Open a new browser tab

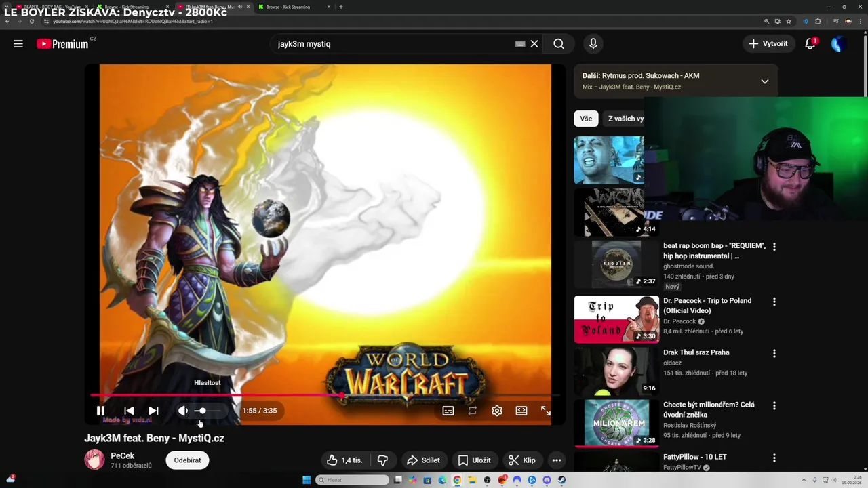click(341, 7)
